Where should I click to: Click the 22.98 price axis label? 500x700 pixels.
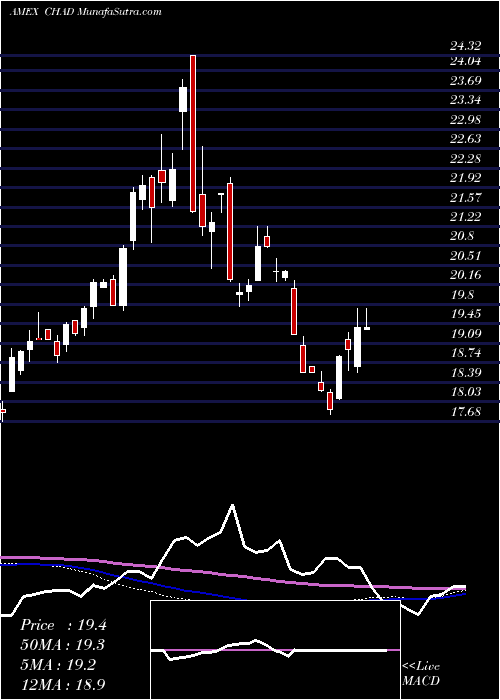(466, 120)
